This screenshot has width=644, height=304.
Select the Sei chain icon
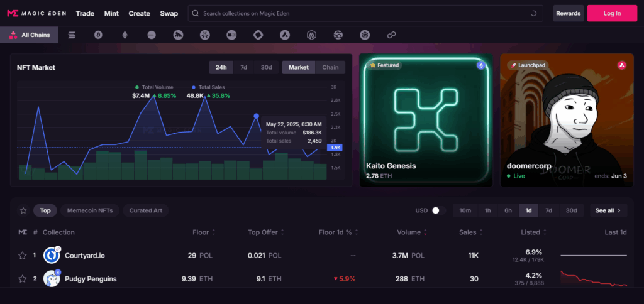338,35
